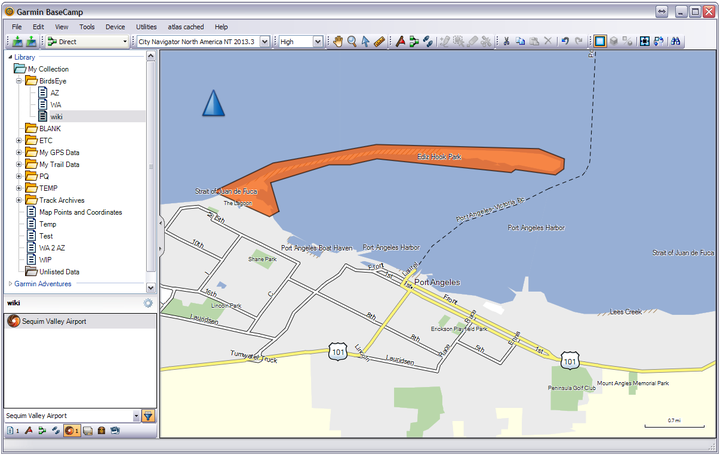Enable the 2D map view button
The image size is (720, 455).
600,41
